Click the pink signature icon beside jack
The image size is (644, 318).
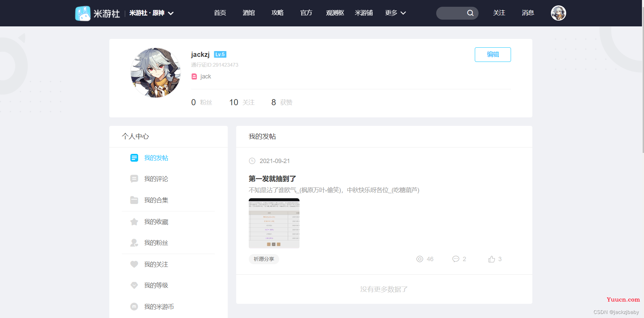[x=194, y=76]
